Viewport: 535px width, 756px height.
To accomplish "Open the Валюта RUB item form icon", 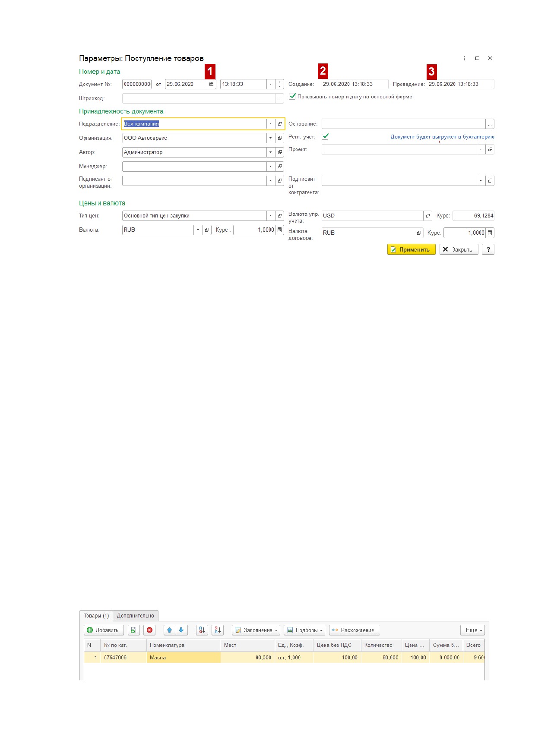I will click(207, 230).
